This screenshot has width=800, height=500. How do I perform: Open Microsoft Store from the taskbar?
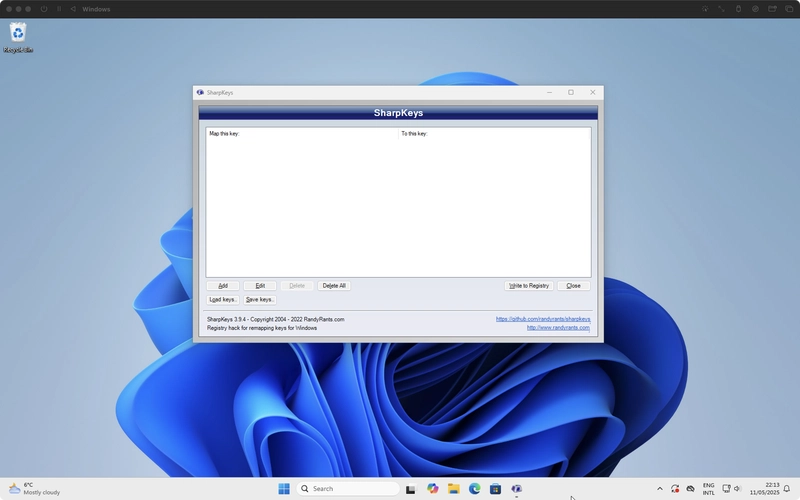click(495, 489)
